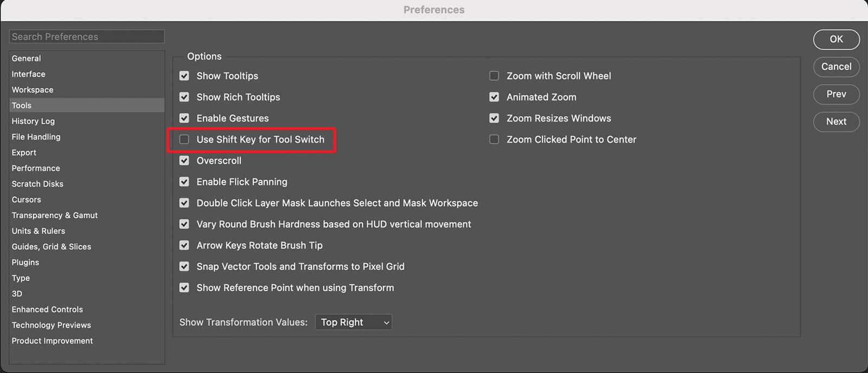This screenshot has width=868, height=373.
Task: Click the Search Preferences field
Action: [x=87, y=36]
